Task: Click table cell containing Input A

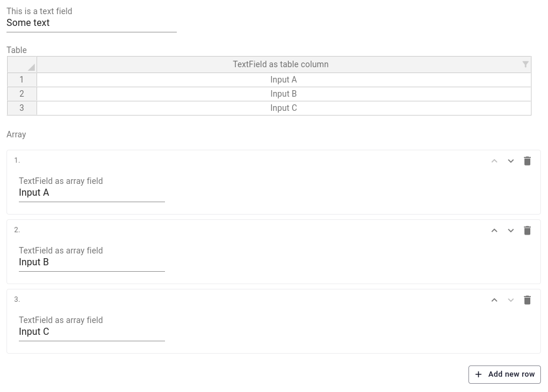Action: pos(283,80)
